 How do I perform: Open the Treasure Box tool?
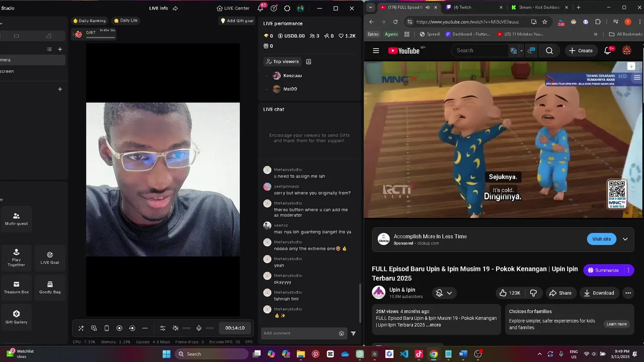[16, 288]
